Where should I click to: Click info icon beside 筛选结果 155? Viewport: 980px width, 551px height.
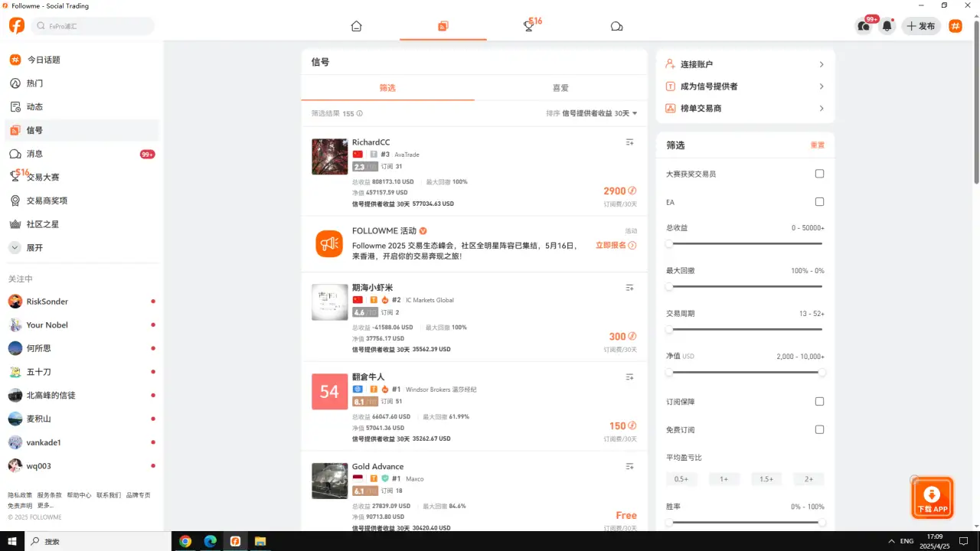pos(360,113)
